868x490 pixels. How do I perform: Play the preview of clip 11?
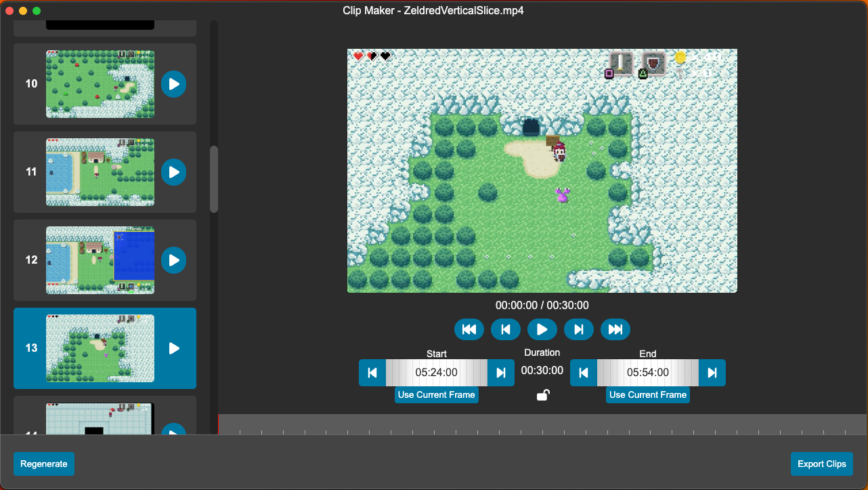[x=173, y=172]
